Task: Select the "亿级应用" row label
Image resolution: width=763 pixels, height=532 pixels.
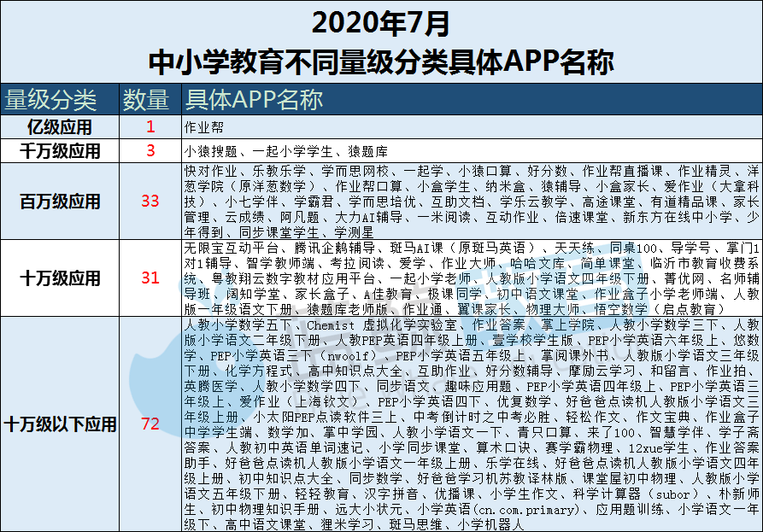Action: [60, 128]
